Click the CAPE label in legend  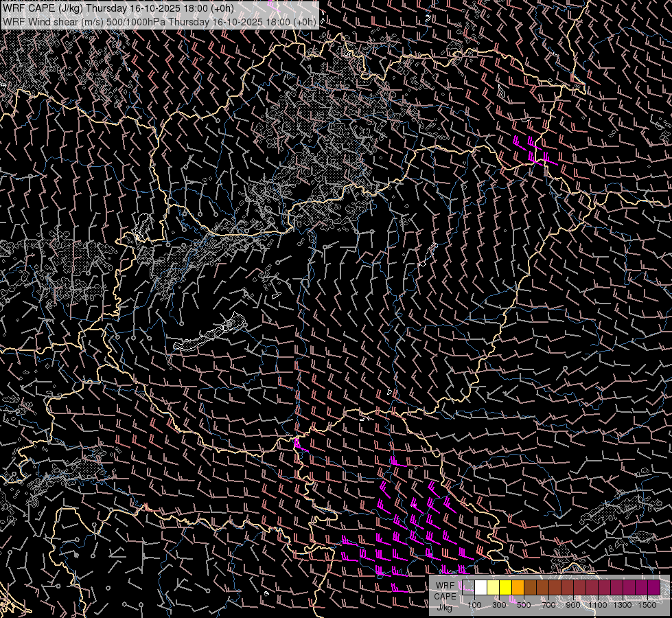(x=445, y=597)
